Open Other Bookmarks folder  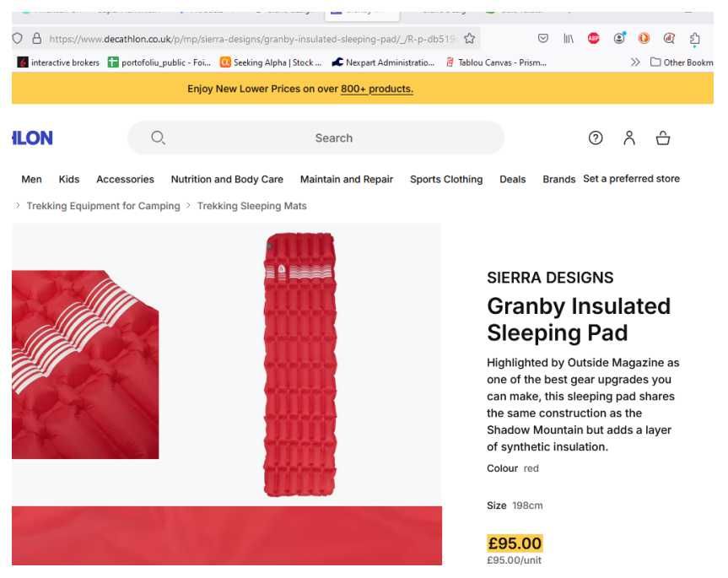pyautogui.click(x=682, y=62)
